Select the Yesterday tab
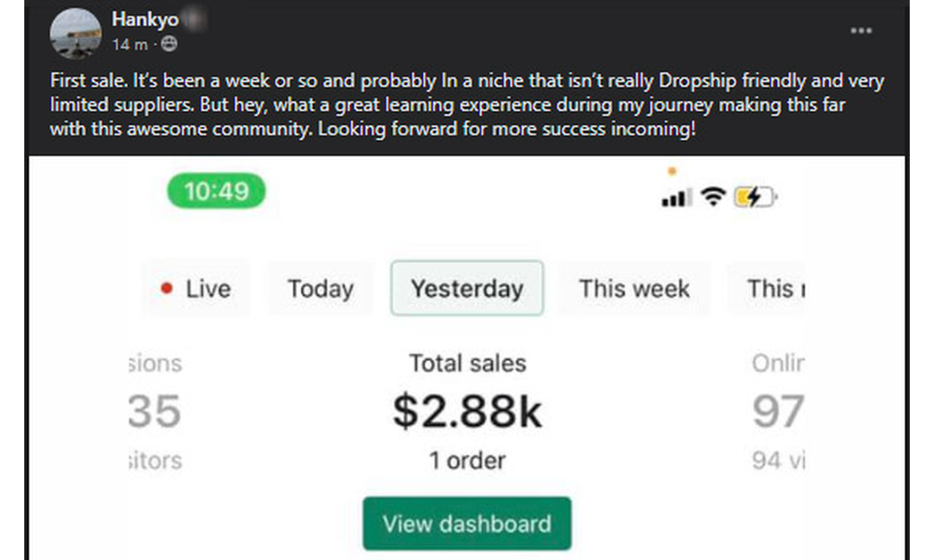Screen dimensions: 934x560 [467, 288]
